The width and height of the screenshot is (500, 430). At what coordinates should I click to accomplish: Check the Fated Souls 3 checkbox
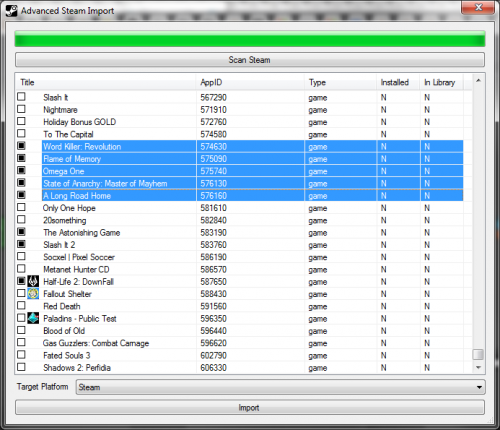click(21, 354)
